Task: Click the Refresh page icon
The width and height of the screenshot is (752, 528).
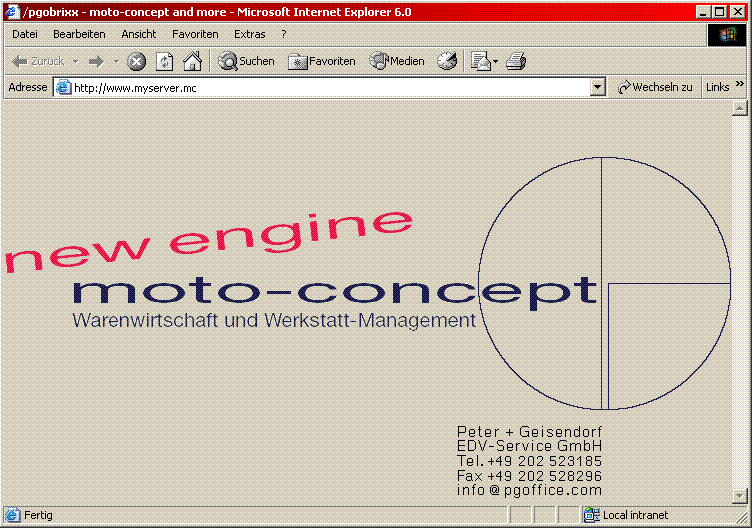Action: (164, 62)
